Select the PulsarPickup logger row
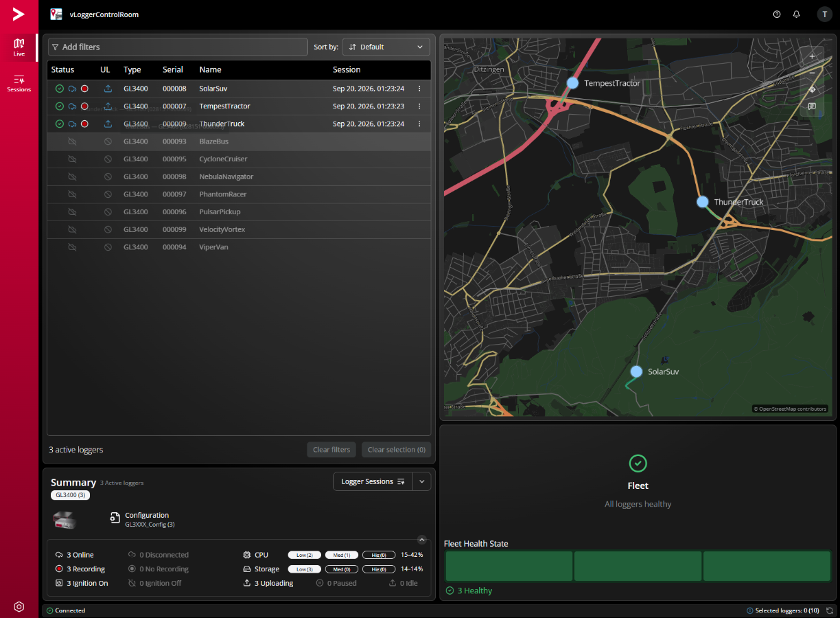The image size is (840, 618). coord(239,212)
